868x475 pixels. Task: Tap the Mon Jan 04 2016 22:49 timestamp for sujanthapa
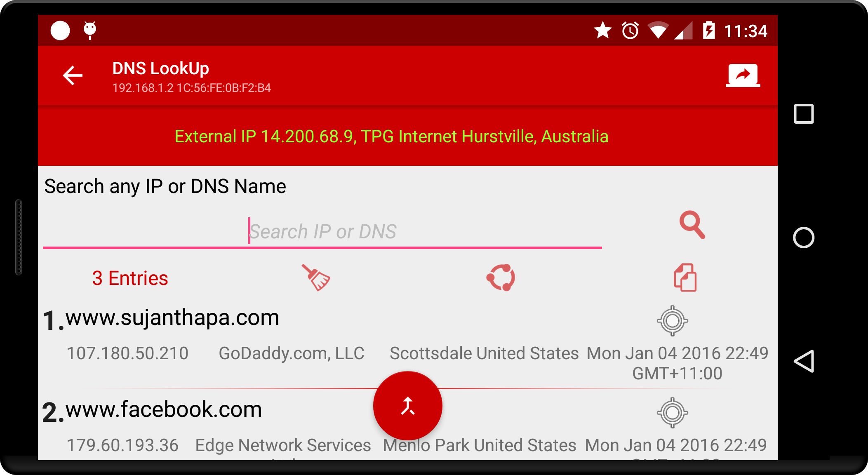tap(677, 363)
